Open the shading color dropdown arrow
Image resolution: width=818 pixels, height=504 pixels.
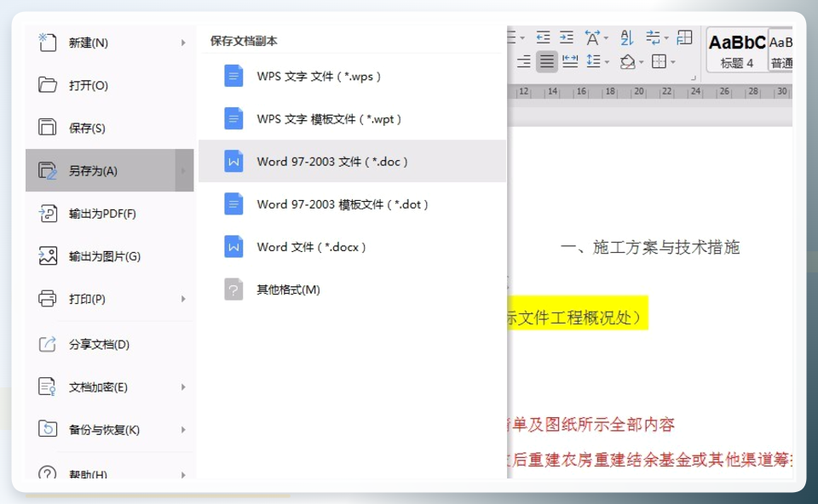(x=642, y=62)
